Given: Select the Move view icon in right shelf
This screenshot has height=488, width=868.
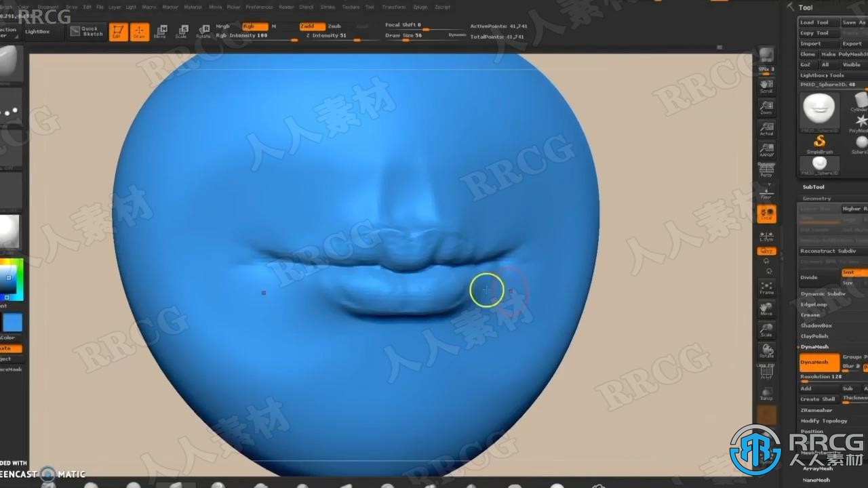Looking at the screenshot, I should (x=766, y=309).
